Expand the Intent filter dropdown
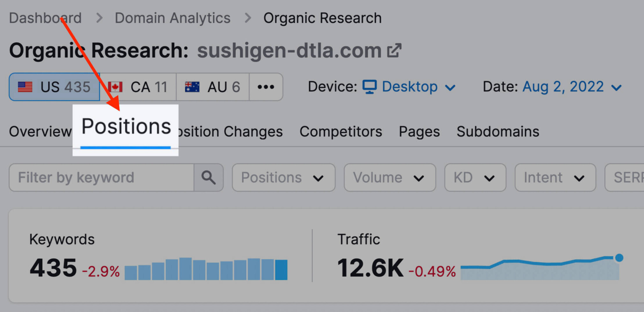This screenshot has height=312, width=644. coord(555,178)
